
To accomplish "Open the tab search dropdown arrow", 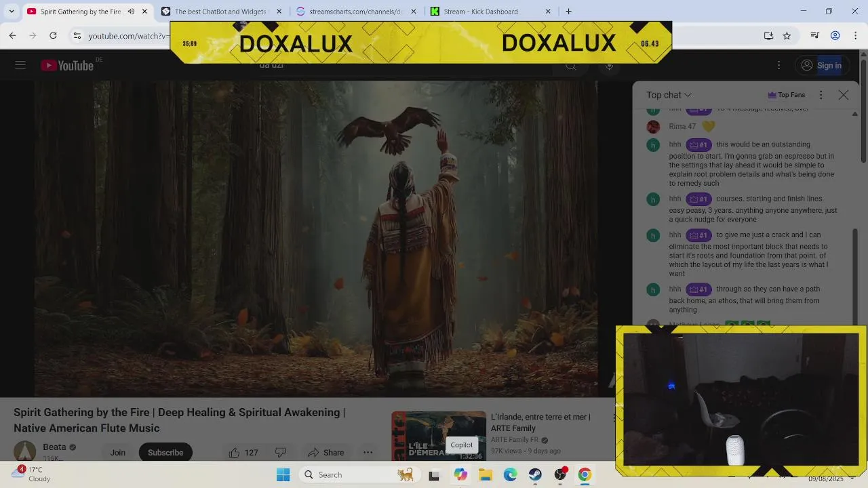I will coord(12,12).
